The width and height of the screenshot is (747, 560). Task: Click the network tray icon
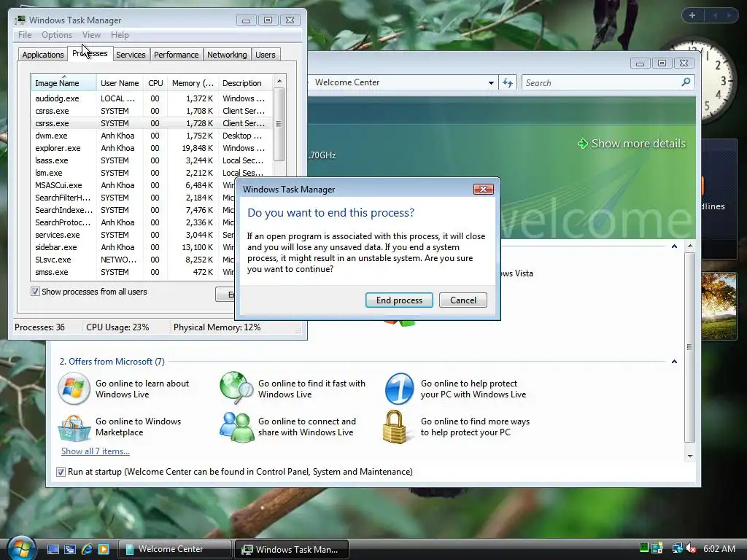[x=677, y=548]
